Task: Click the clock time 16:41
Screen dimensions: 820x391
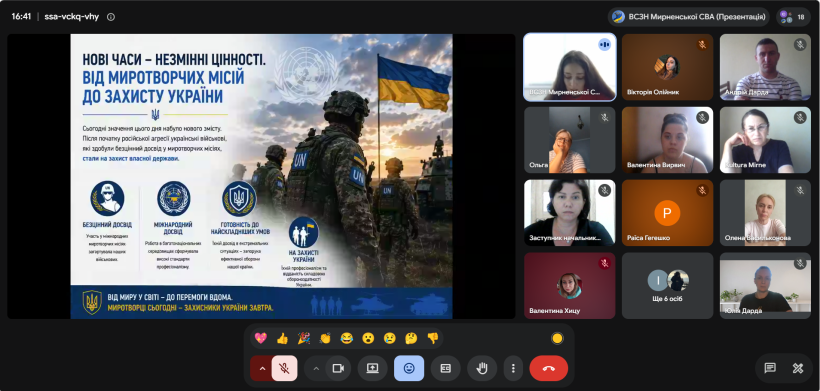Action: tap(21, 17)
